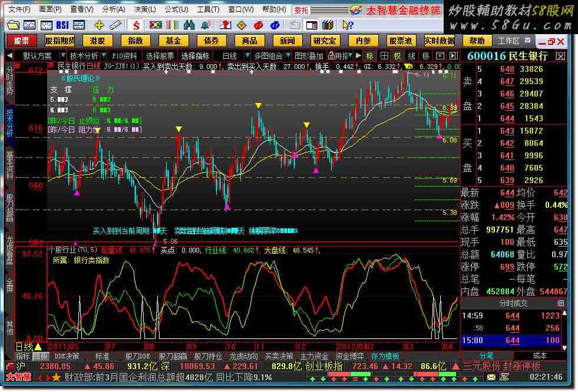Click the alarm bell alert icon
578x392 pixels.
click(206, 25)
